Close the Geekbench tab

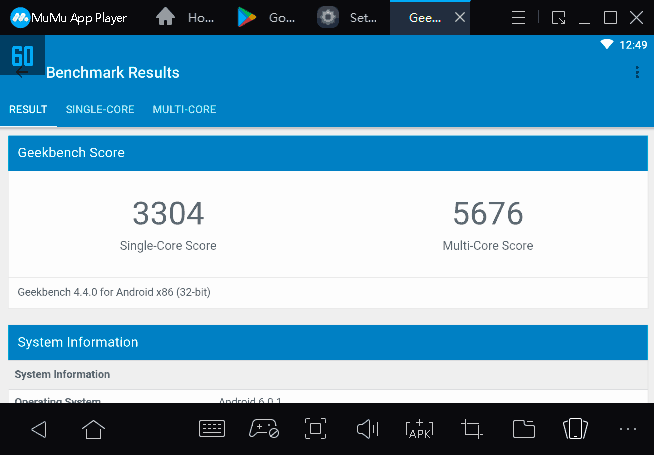[460, 18]
